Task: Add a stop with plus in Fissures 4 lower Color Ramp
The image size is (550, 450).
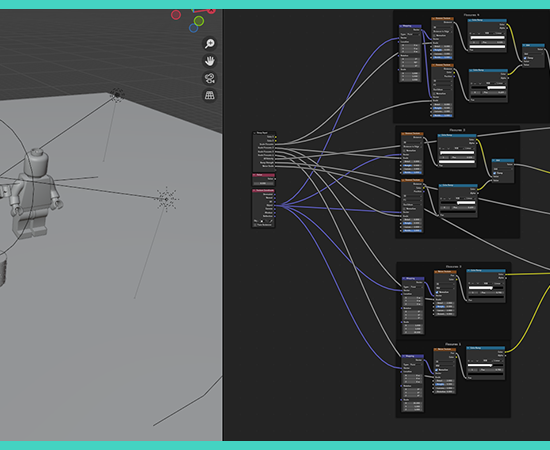Action: (471, 83)
